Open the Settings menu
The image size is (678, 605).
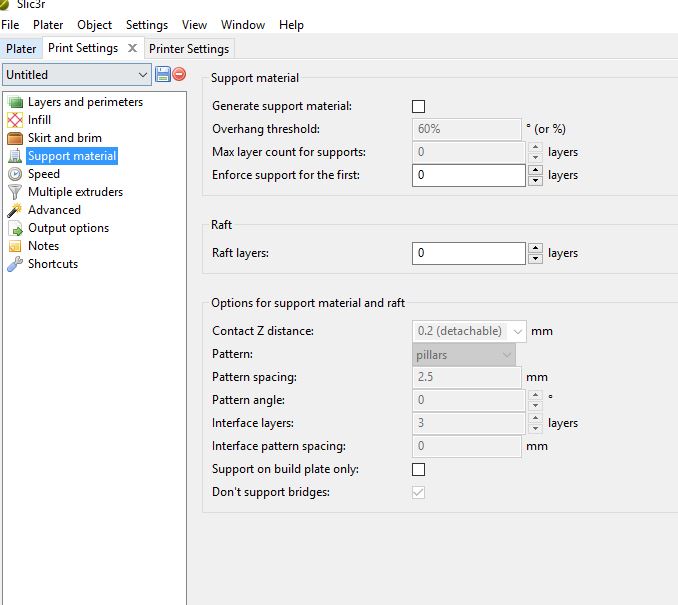(147, 24)
